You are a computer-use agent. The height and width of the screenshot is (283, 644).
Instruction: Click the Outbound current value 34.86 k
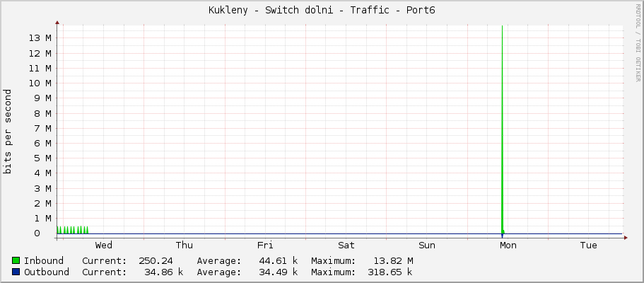(163, 272)
